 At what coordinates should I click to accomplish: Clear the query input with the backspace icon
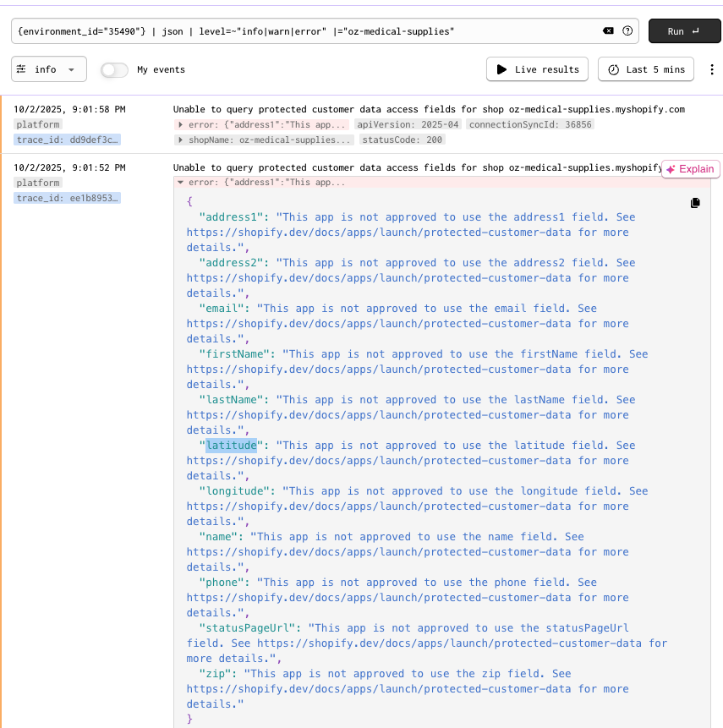(x=608, y=31)
